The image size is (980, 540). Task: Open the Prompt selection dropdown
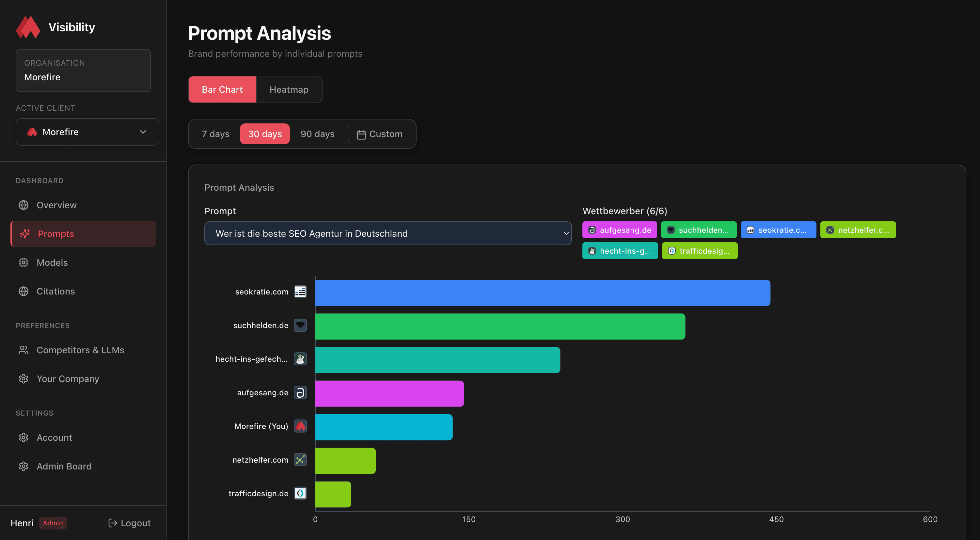click(388, 233)
